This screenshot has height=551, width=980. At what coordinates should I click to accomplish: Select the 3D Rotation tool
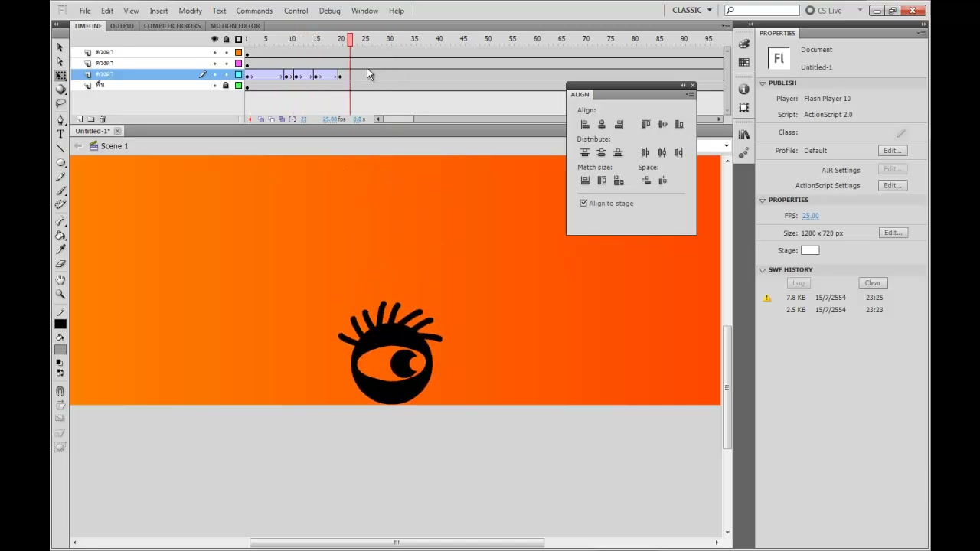pyautogui.click(x=60, y=89)
